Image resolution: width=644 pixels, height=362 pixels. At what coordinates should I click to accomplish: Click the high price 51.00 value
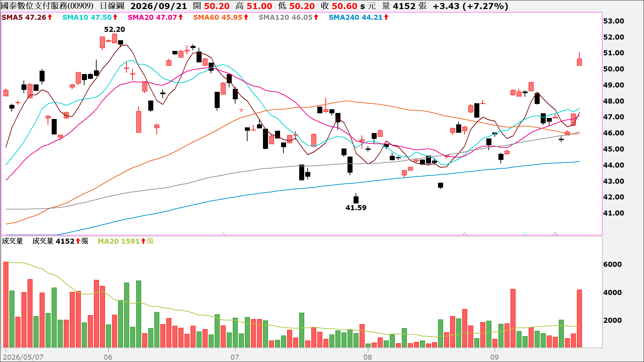click(x=259, y=6)
